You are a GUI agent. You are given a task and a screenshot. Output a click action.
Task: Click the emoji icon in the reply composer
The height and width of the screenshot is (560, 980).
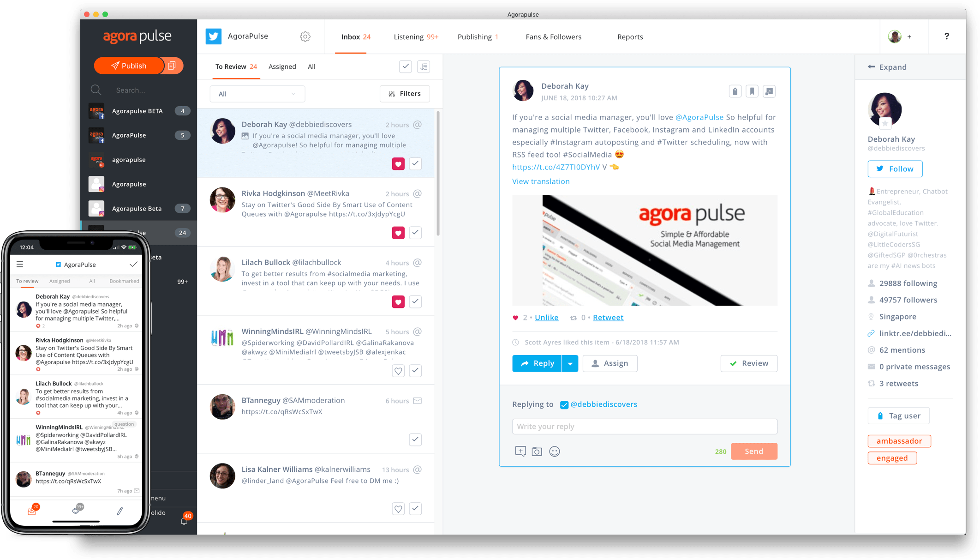click(x=556, y=452)
